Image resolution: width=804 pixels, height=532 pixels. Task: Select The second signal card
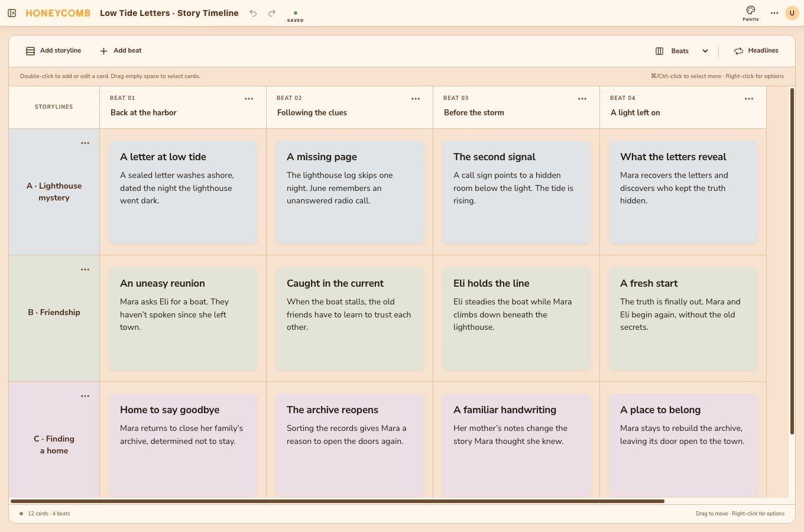(x=517, y=192)
